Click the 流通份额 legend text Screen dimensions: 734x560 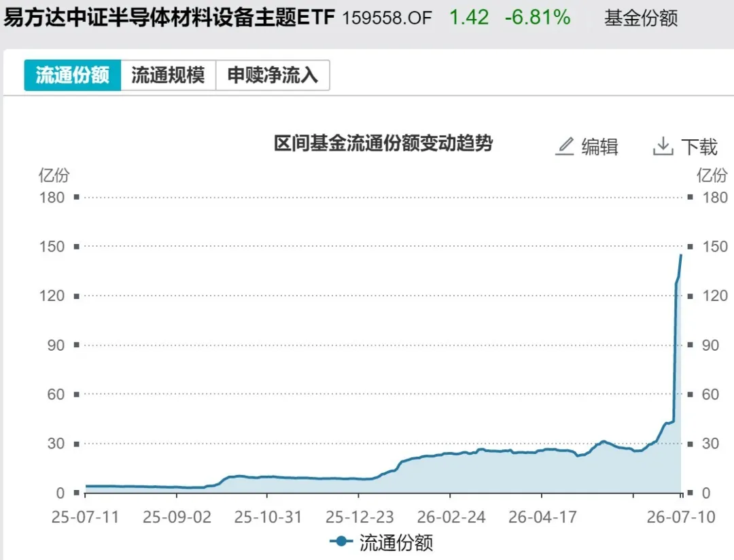[x=396, y=543]
